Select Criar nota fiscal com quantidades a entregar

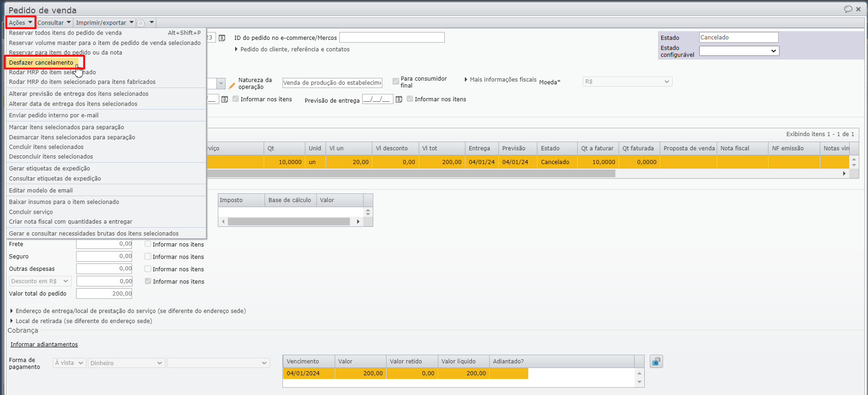point(106,222)
